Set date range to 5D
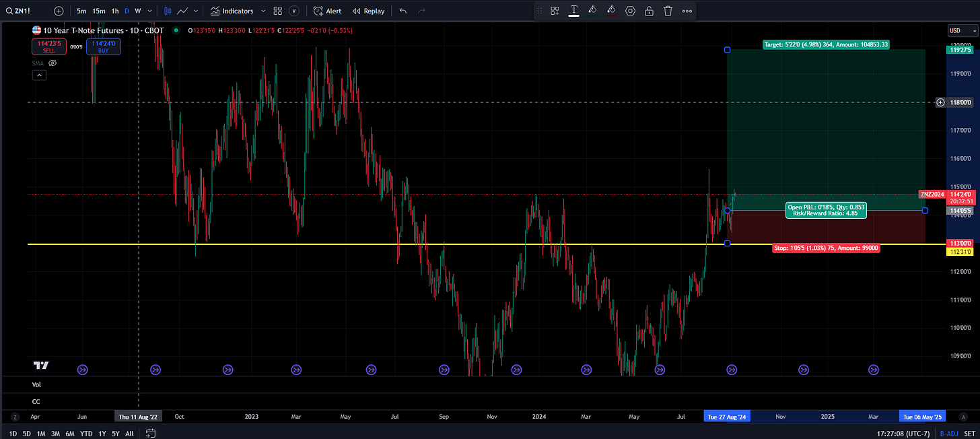This screenshot has width=980, height=439. (x=26, y=433)
